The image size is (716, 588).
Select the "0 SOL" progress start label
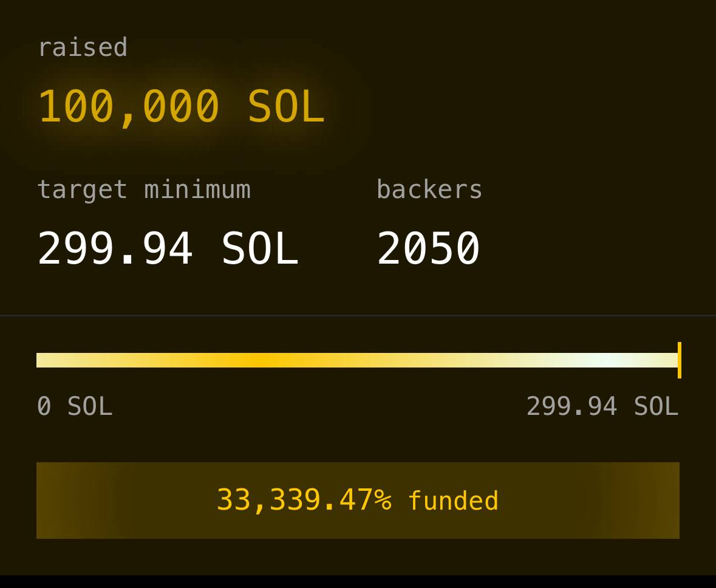pos(75,406)
